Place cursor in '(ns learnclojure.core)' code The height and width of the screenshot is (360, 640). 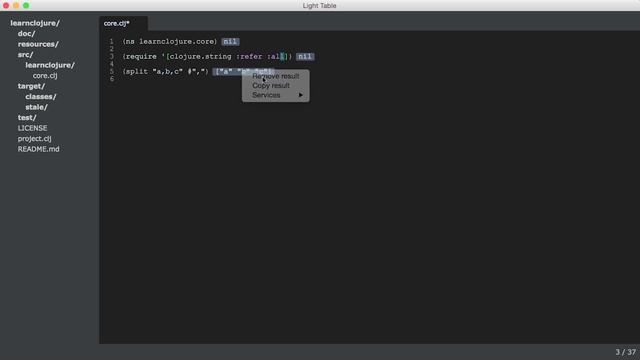point(170,42)
